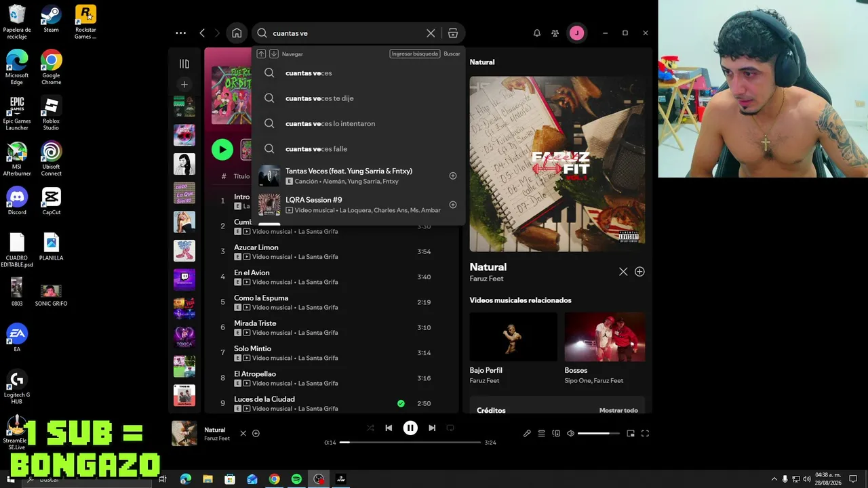Select suggestion 'cuantas veces'
Screen dimensions: 868x488
(x=358, y=73)
